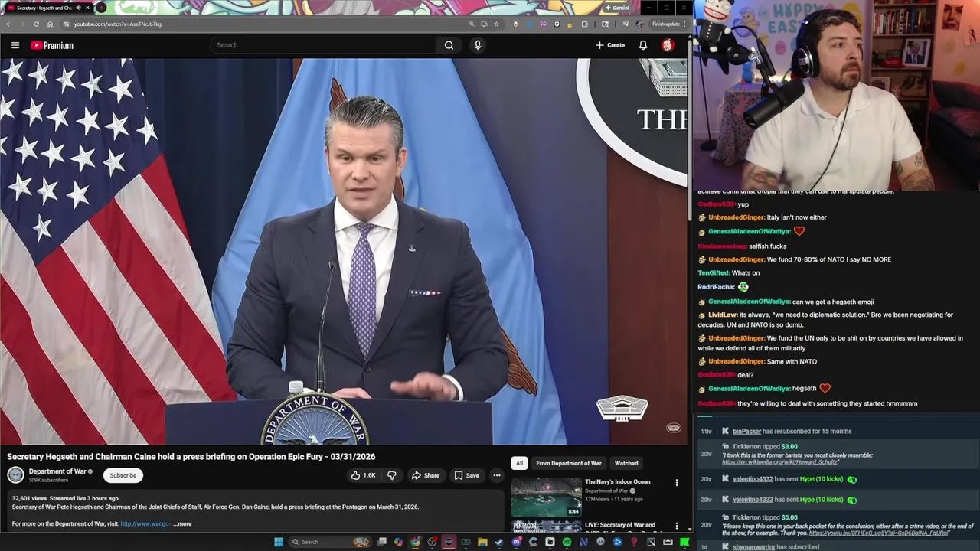
Task: Open browser home page button
Action: tap(50, 24)
